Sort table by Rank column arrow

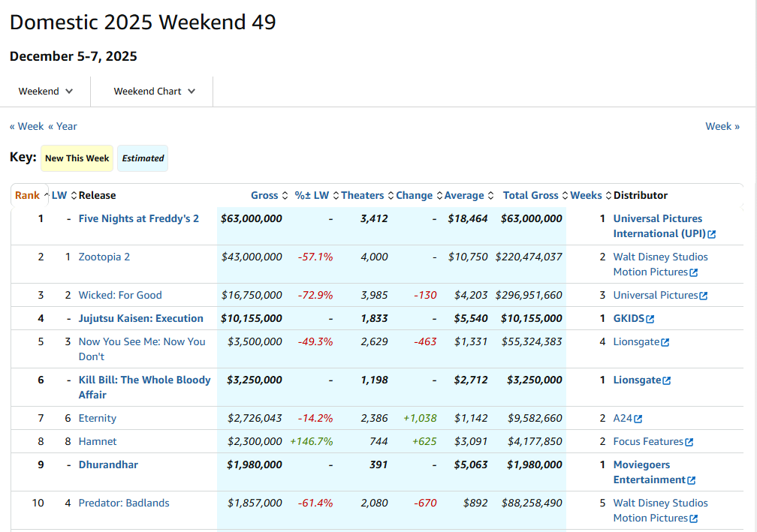pyautogui.click(x=47, y=195)
